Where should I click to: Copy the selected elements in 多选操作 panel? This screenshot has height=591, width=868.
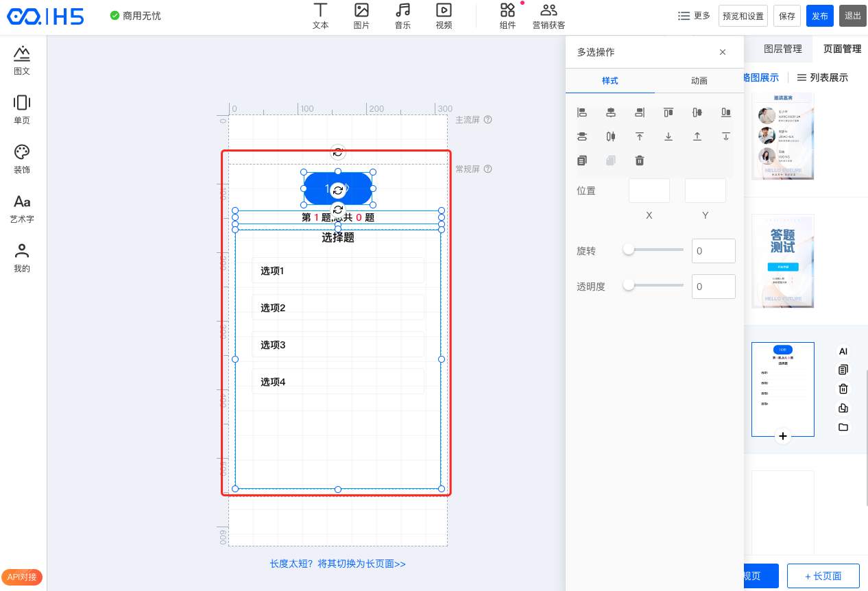click(582, 160)
